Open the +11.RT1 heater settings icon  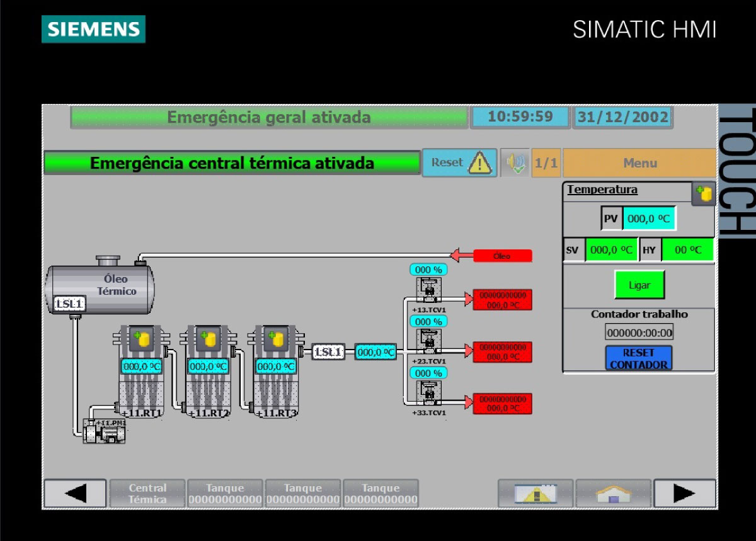(142, 339)
